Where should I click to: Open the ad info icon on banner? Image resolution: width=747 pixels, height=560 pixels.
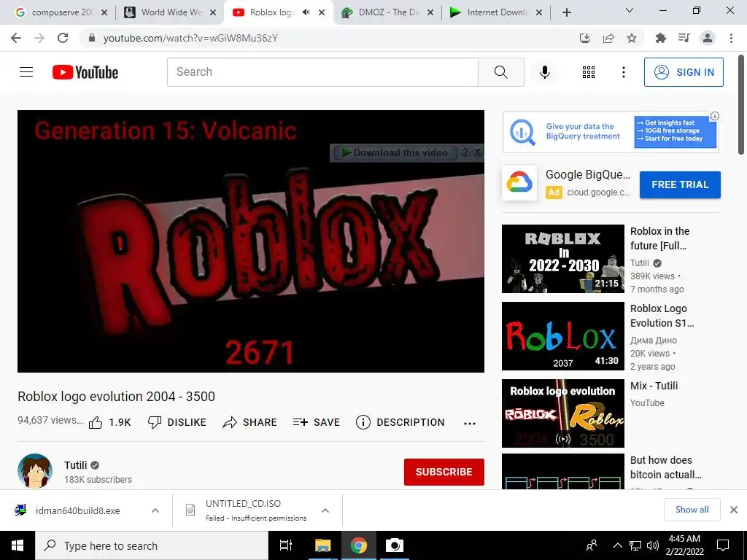click(x=715, y=116)
